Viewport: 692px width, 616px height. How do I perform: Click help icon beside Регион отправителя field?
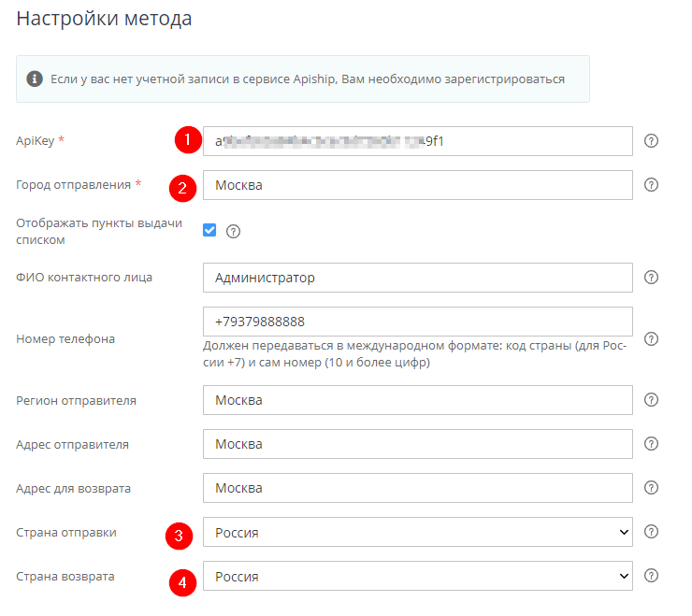point(652,400)
